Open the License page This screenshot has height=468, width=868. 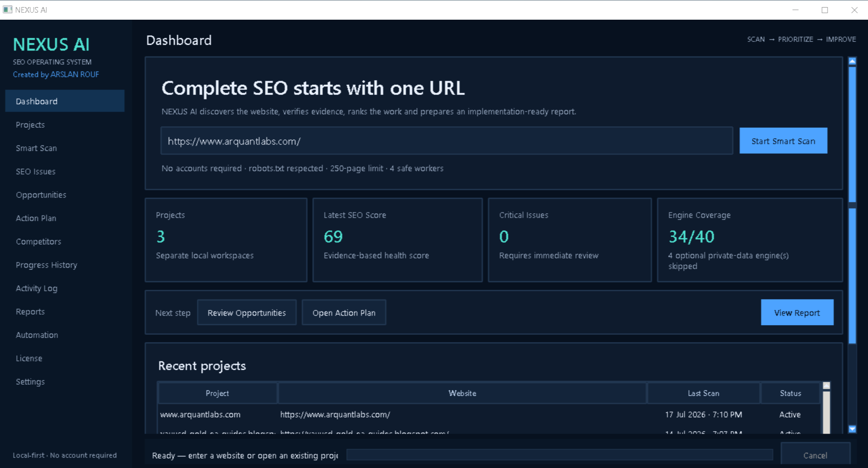click(x=65, y=358)
